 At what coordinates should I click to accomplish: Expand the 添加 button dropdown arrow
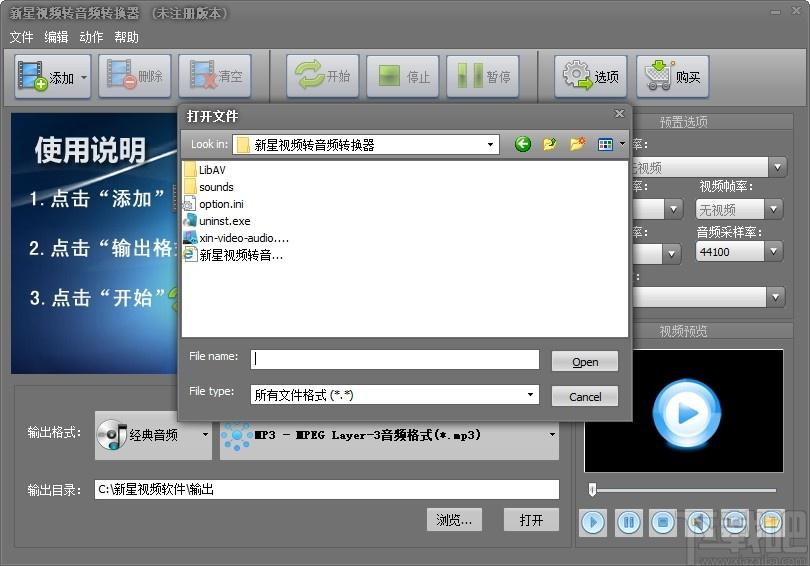point(84,77)
